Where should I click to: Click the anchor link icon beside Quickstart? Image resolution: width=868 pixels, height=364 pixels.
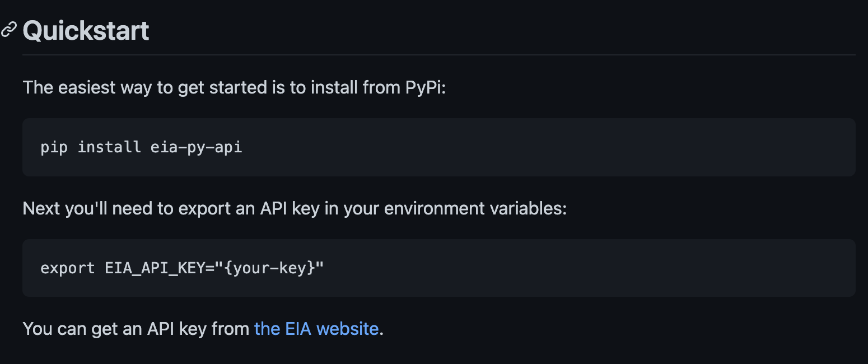pyautogui.click(x=8, y=30)
